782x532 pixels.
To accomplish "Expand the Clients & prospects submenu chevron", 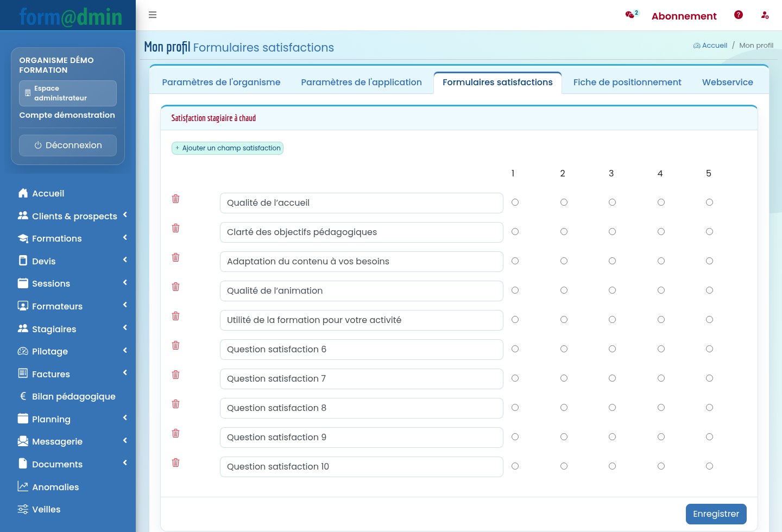I will (x=125, y=215).
